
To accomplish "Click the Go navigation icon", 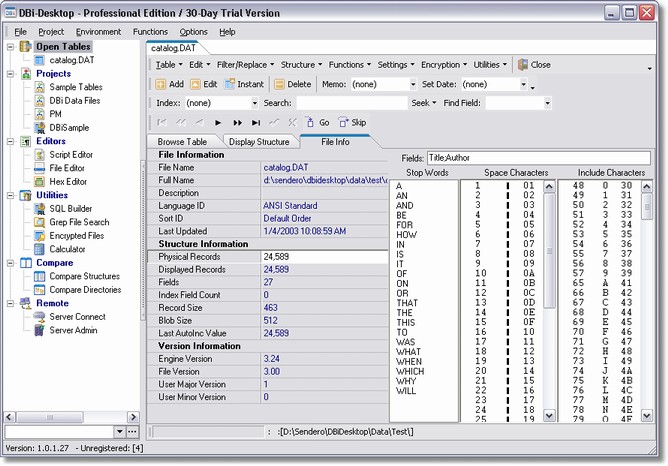I will pos(310,122).
